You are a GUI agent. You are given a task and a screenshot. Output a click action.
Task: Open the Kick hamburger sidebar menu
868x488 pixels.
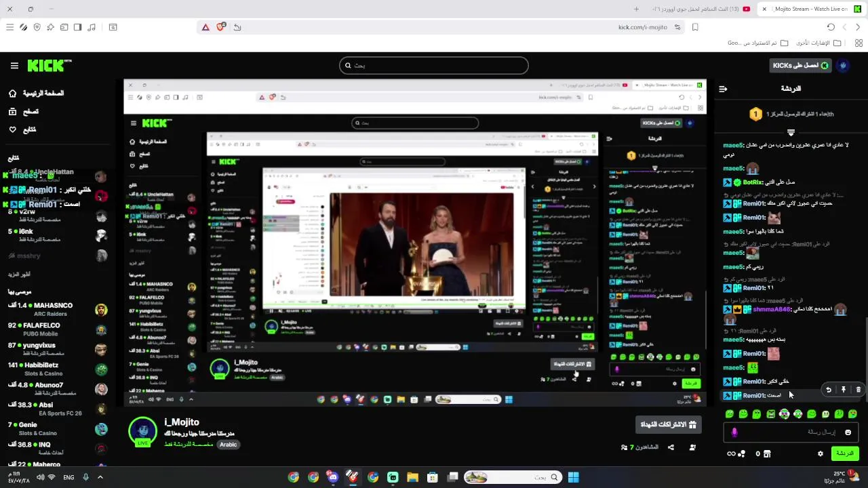14,66
